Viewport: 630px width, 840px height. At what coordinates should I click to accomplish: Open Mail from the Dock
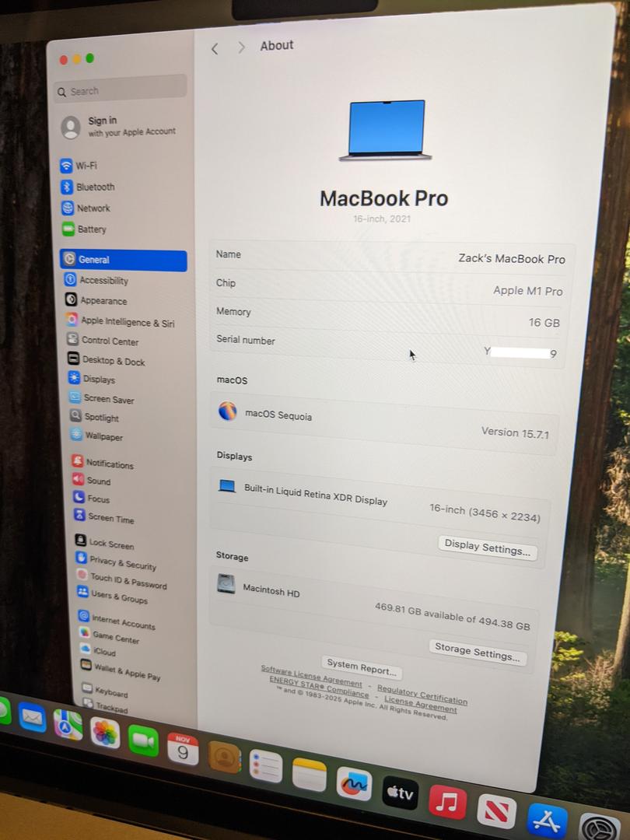[x=32, y=717]
